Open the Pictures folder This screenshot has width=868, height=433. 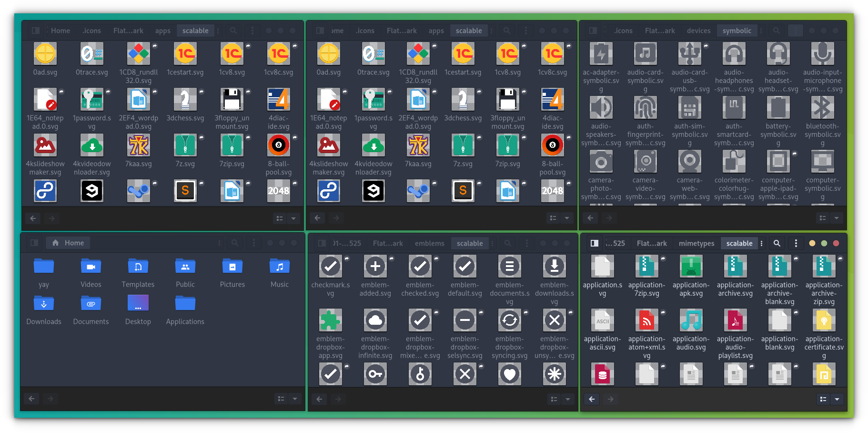point(232,267)
